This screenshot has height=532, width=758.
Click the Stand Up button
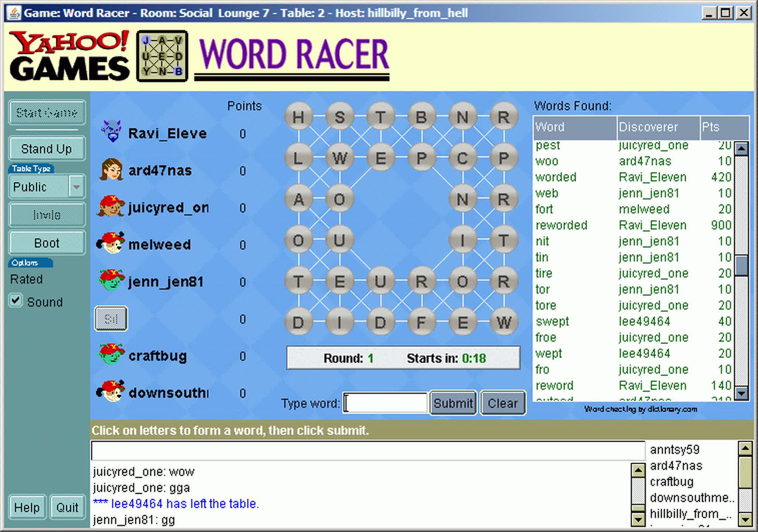(x=47, y=149)
